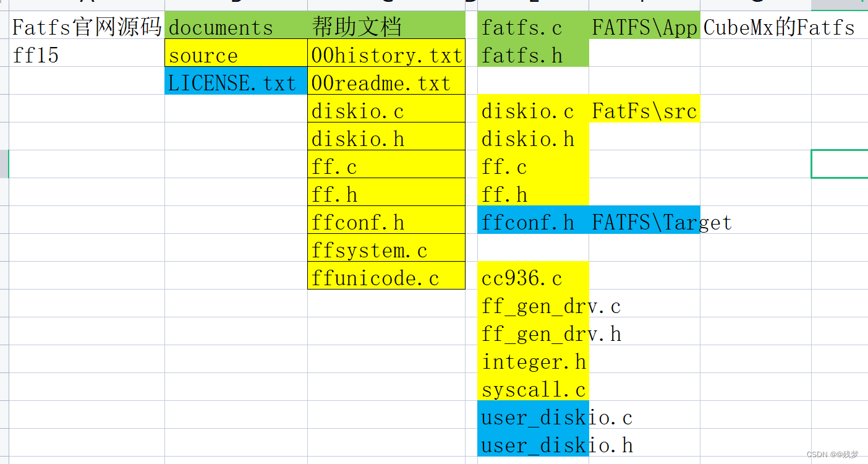Image resolution: width=868 pixels, height=464 pixels.
Task: Click the 00readme.txt cell
Action: [386, 81]
